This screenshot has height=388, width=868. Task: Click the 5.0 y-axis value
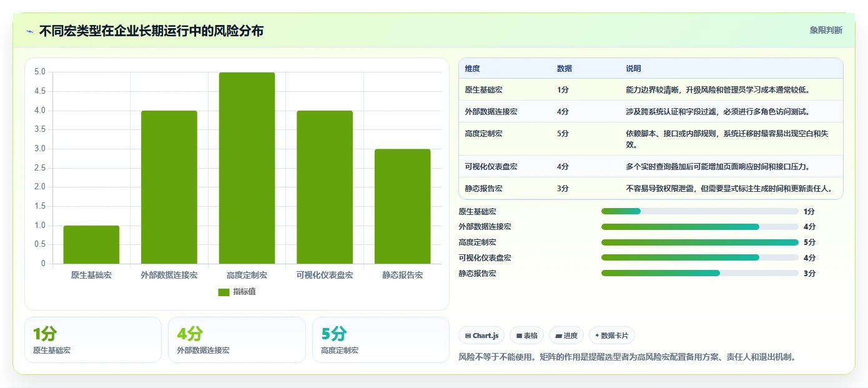(40, 72)
